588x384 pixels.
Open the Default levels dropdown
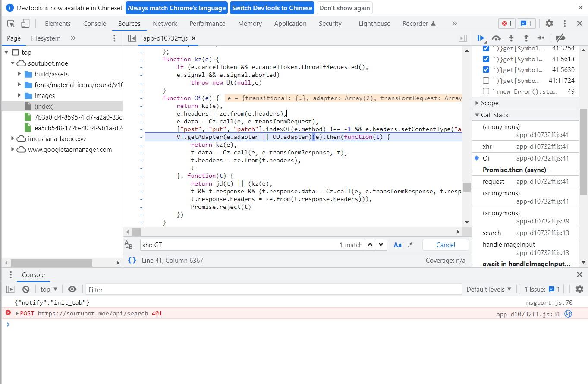point(489,290)
